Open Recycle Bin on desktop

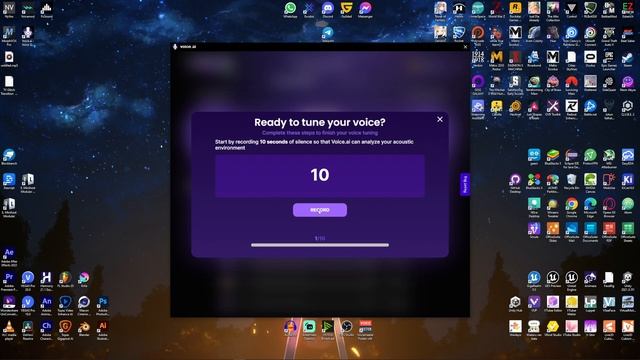tap(571, 181)
